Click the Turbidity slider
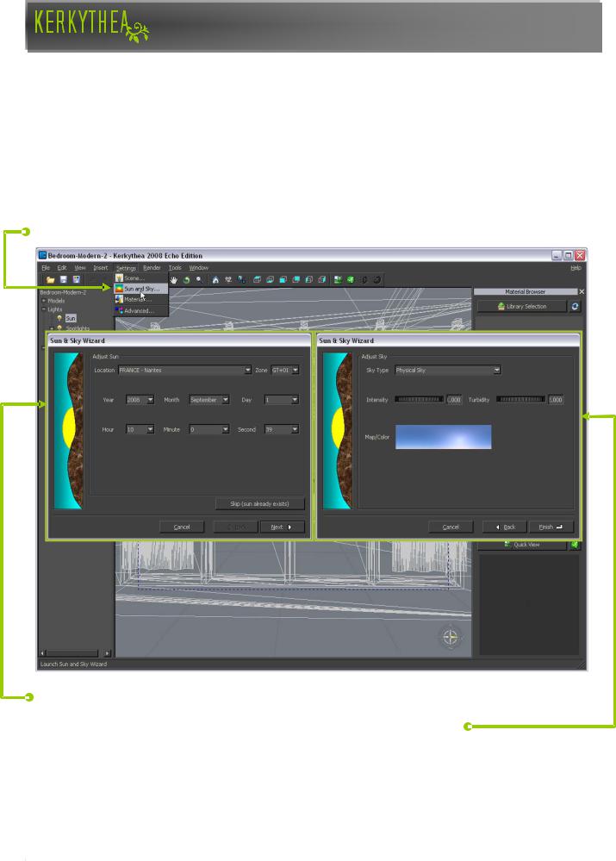The height and width of the screenshot is (861, 616). pyautogui.click(x=521, y=399)
